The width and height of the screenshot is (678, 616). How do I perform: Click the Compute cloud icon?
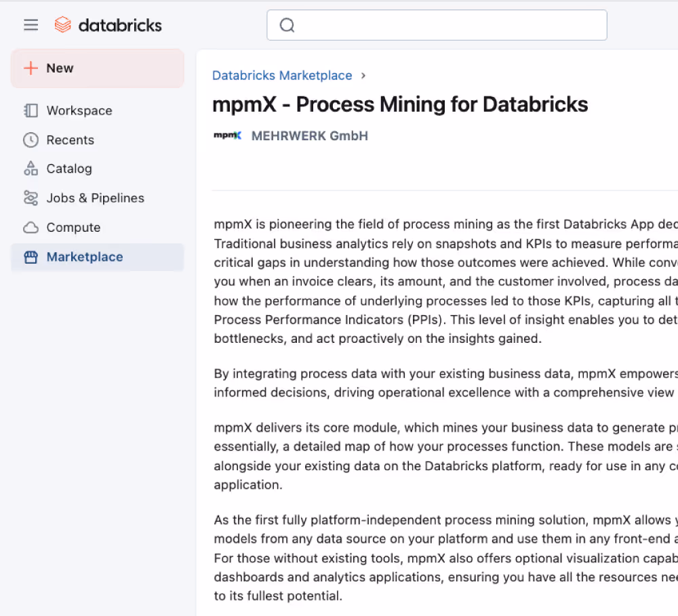coord(31,228)
